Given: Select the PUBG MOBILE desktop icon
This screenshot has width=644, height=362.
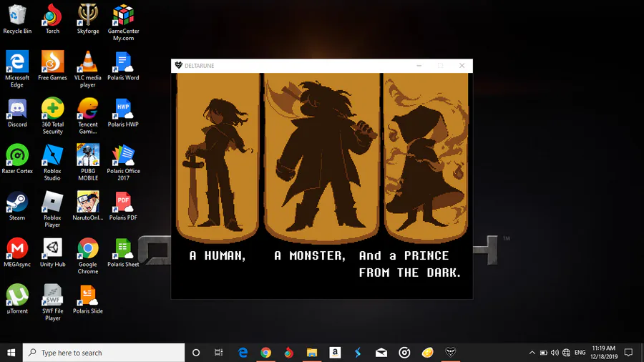Looking at the screenshot, I should (88, 162).
